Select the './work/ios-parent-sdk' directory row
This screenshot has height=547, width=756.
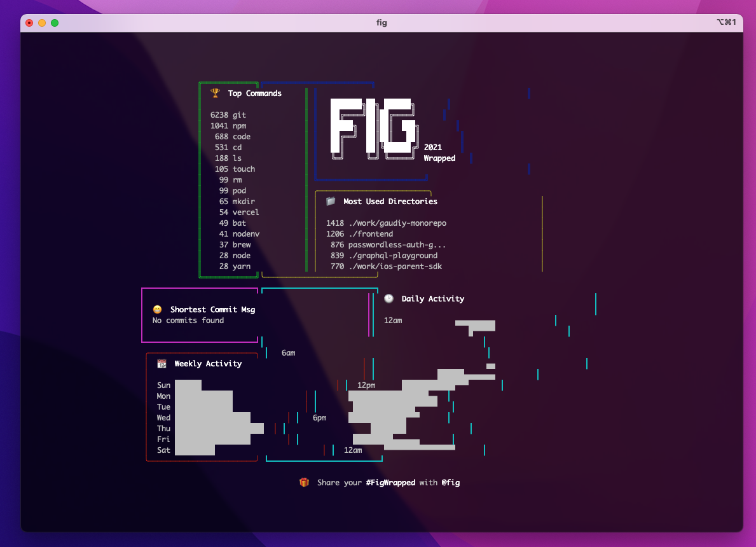pyautogui.click(x=386, y=267)
